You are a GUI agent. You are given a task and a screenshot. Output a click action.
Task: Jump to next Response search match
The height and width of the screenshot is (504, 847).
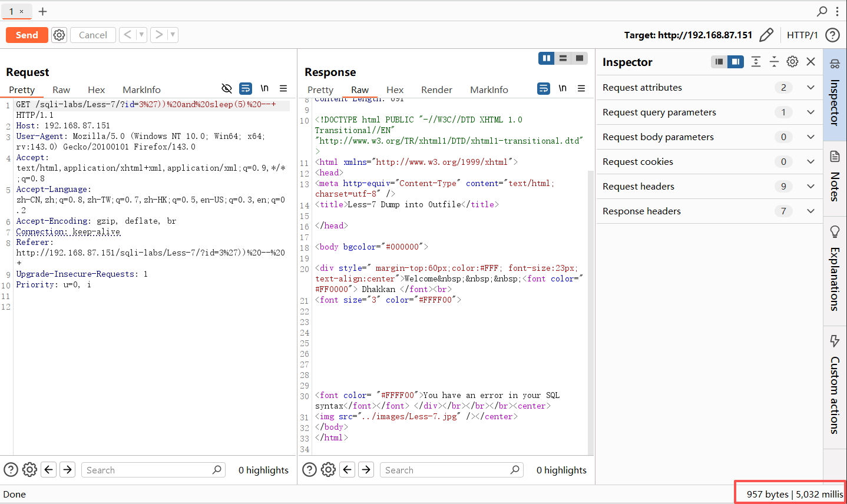click(x=366, y=469)
